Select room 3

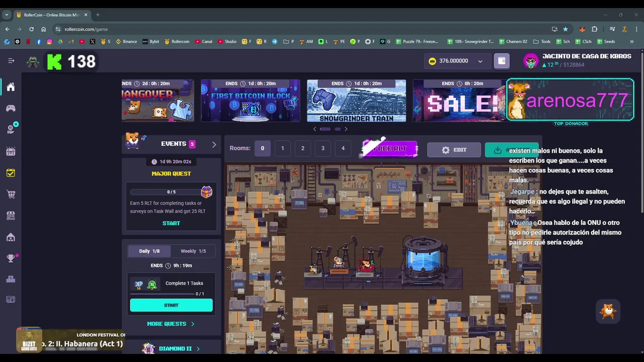coord(323,148)
